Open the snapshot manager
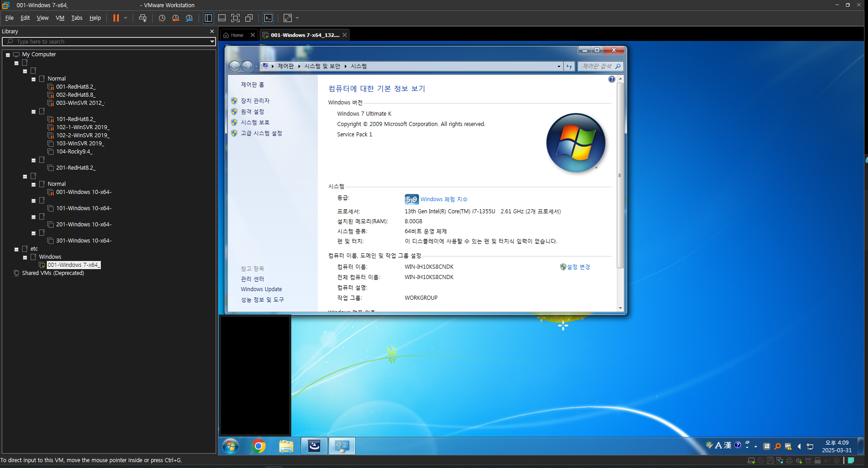This screenshot has width=868, height=468. pos(189,18)
